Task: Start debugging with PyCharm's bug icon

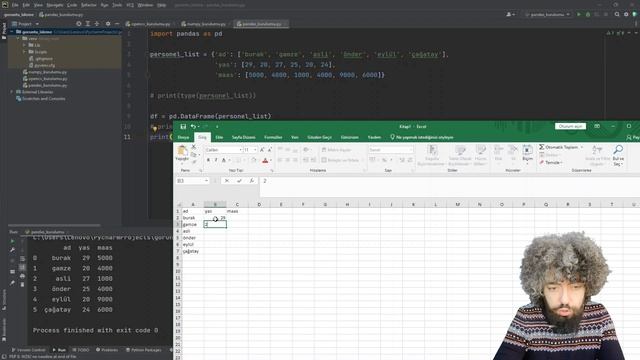Action: coord(588,14)
